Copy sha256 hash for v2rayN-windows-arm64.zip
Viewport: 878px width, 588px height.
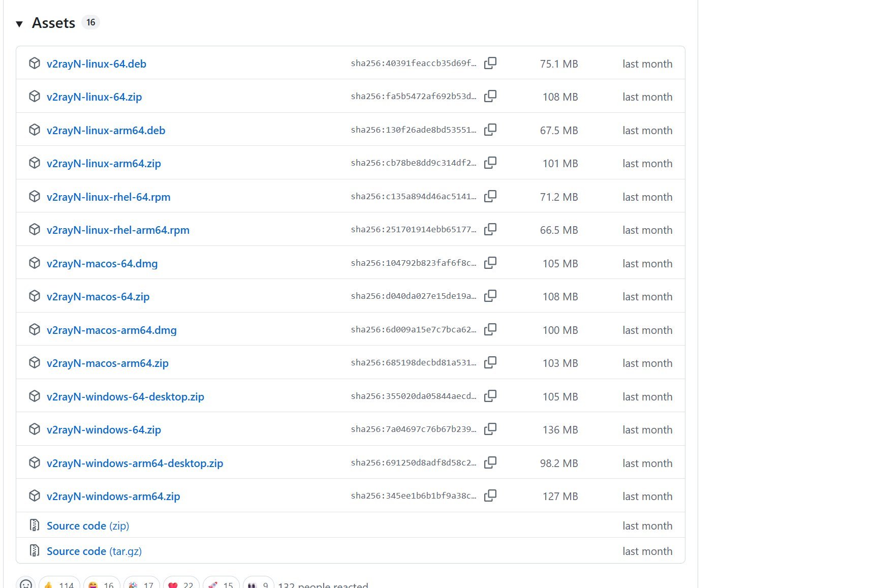[490, 496]
